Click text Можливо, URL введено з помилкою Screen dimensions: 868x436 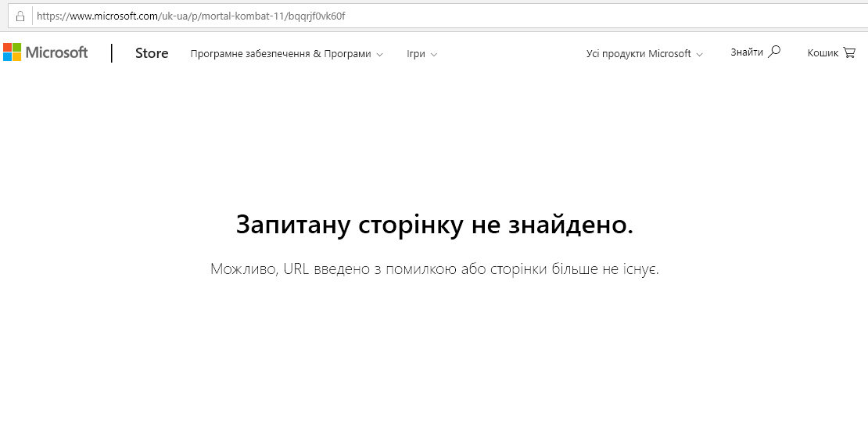point(333,269)
